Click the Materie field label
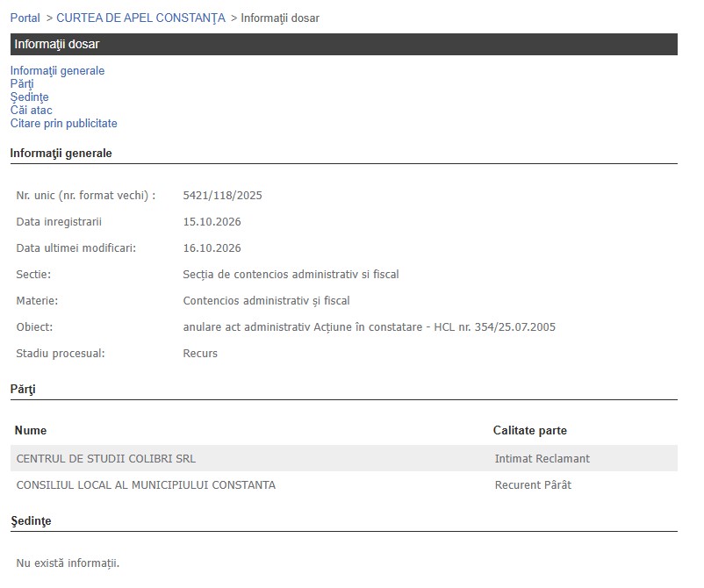Viewport: 704px width, 588px height. 37,301
